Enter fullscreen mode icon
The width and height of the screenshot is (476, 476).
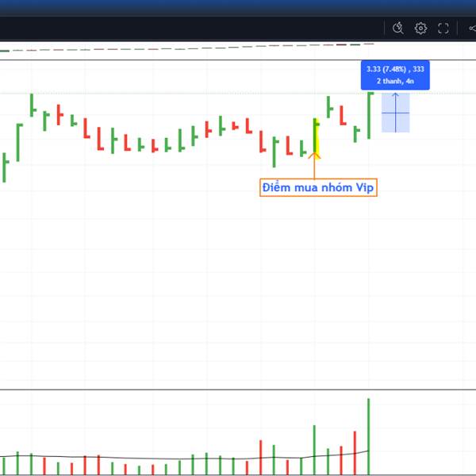pyautogui.click(x=443, y=29)
